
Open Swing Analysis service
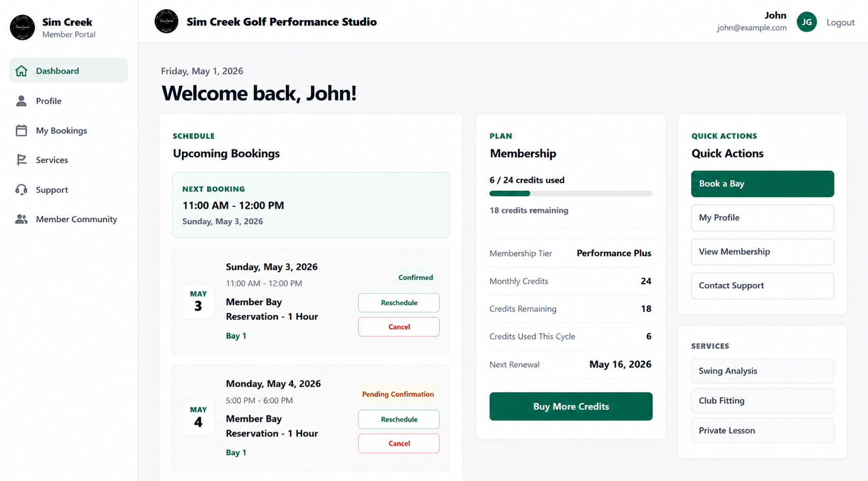click(762, 371)
